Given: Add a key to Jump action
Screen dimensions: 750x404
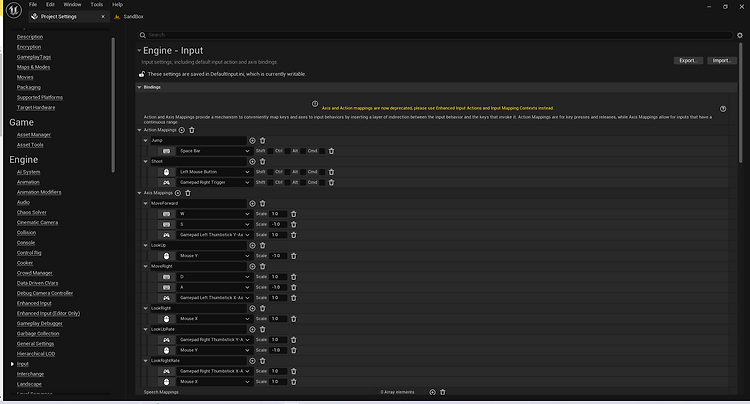Looking at the screenshot, I should [x=252, y=141].
